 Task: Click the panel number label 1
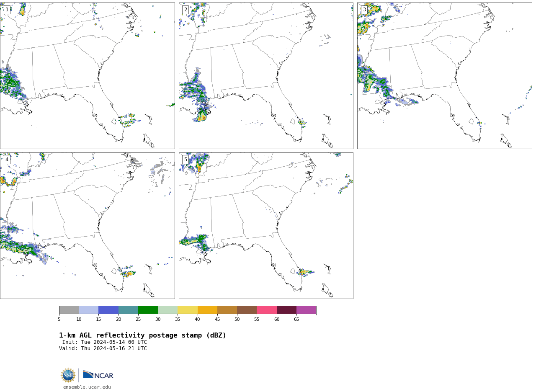pos(7,10)
